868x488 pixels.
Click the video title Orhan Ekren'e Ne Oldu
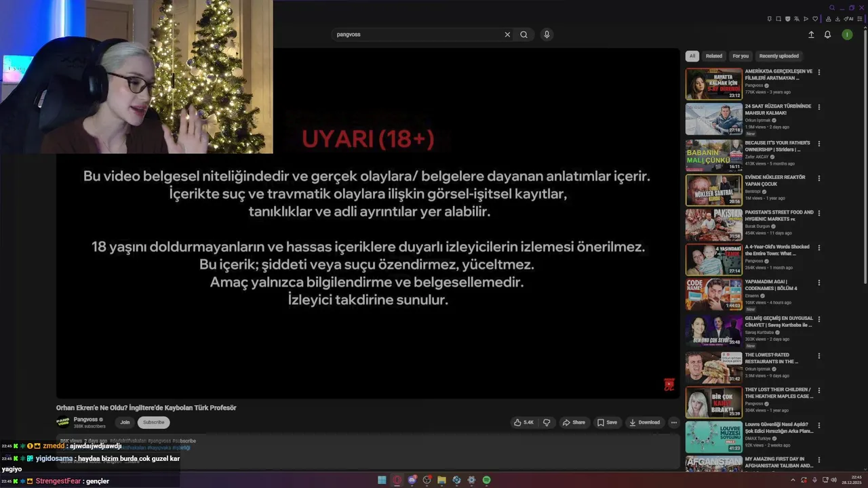coord(146,407)
